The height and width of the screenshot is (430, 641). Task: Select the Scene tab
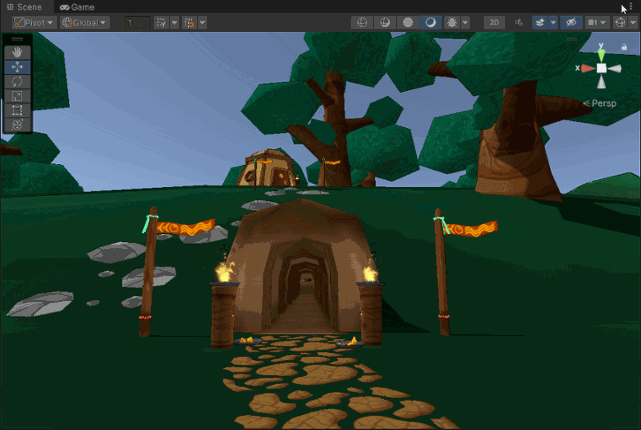pyautogui.click(x=24, y=7)
